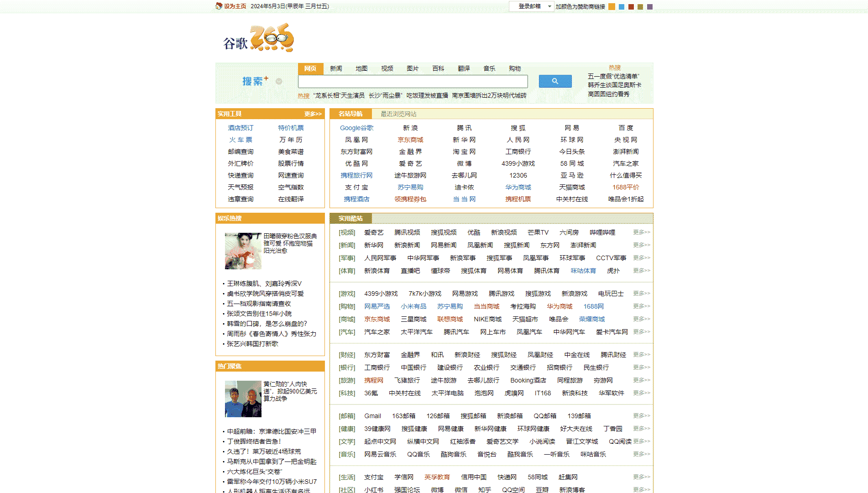Open the 小红书 community link

click(374, 490)
